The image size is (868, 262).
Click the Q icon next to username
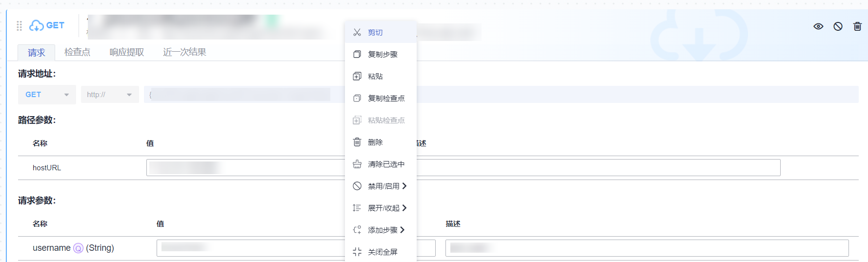[x=78, y=248]
